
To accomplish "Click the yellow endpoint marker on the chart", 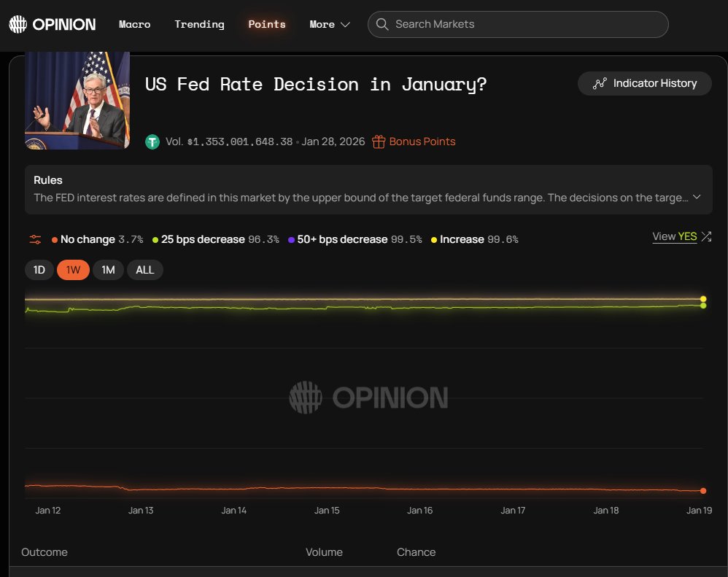I will 703,299.
